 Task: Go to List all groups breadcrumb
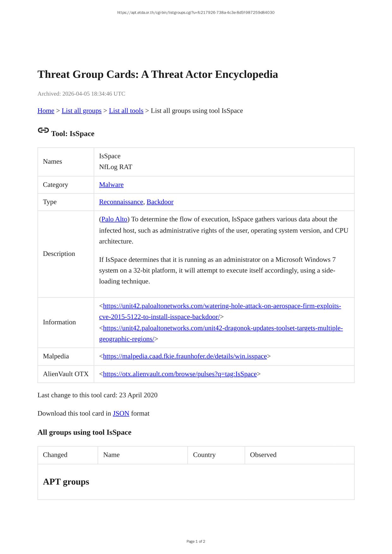(81, 111)
